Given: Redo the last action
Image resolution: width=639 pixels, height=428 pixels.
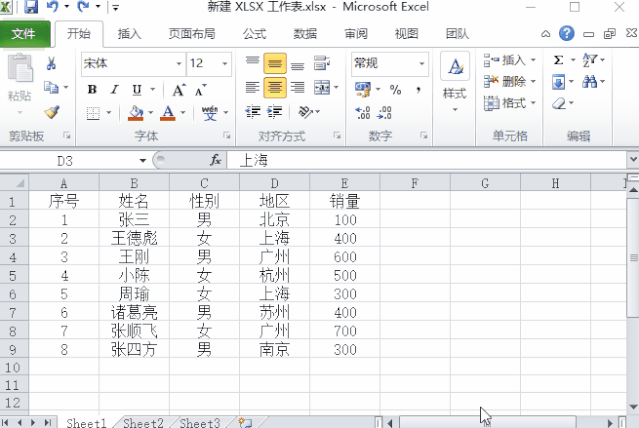Looking at the screenshot, I should (x=84, y=7).
